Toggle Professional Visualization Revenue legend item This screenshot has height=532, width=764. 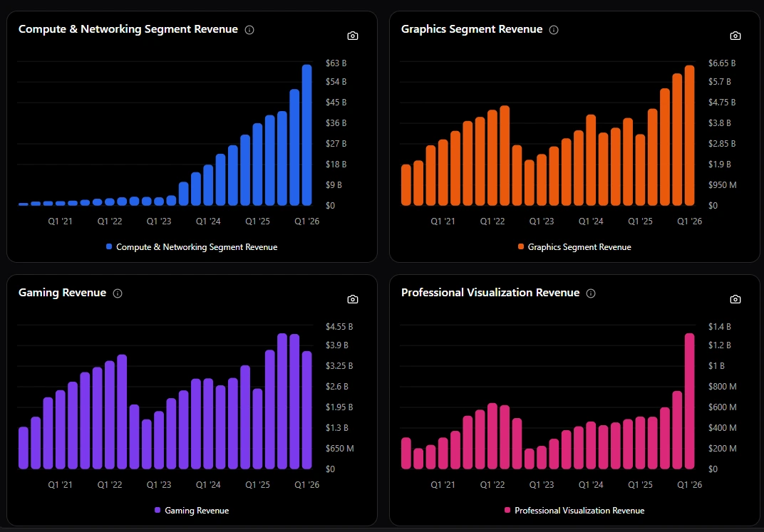[x=574, y=510]
